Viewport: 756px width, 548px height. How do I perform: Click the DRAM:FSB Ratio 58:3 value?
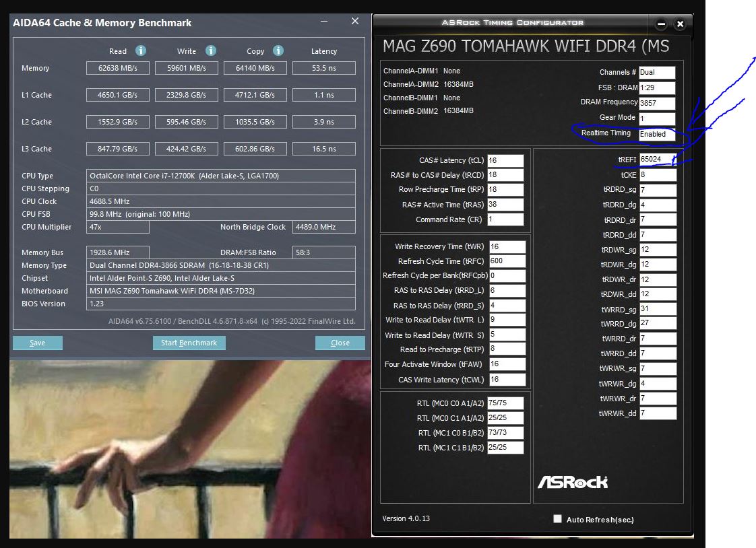(324, 252)
